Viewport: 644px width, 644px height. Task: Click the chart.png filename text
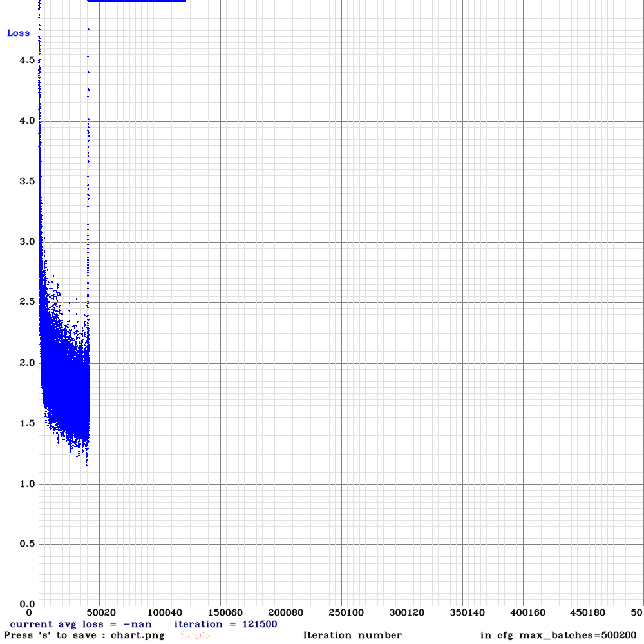(x=137, y=635)
